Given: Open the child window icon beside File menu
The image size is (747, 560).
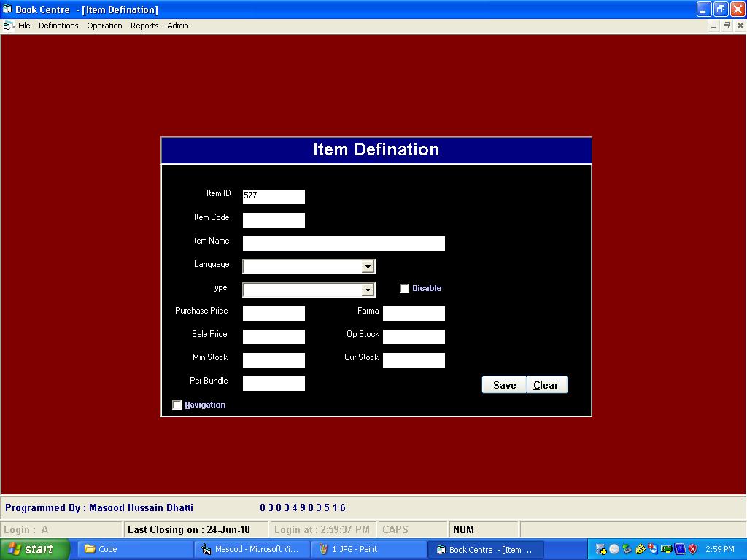Looking at the screenshot, I should (x=8, y=26).
